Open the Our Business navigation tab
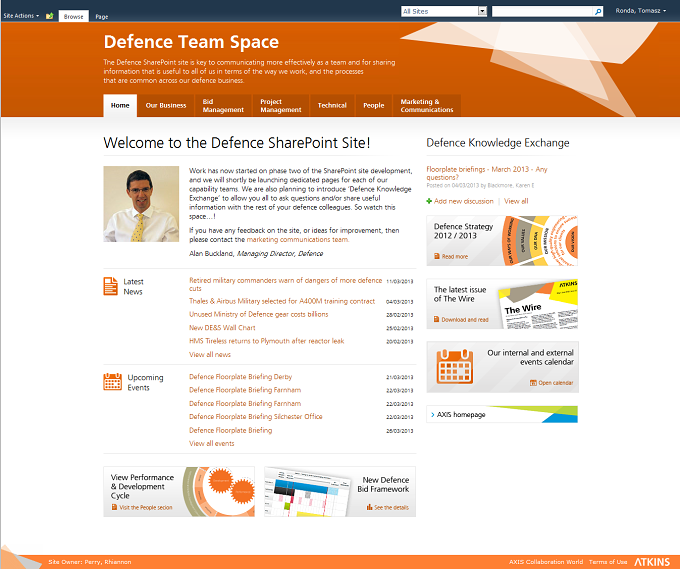 point(166,105)
